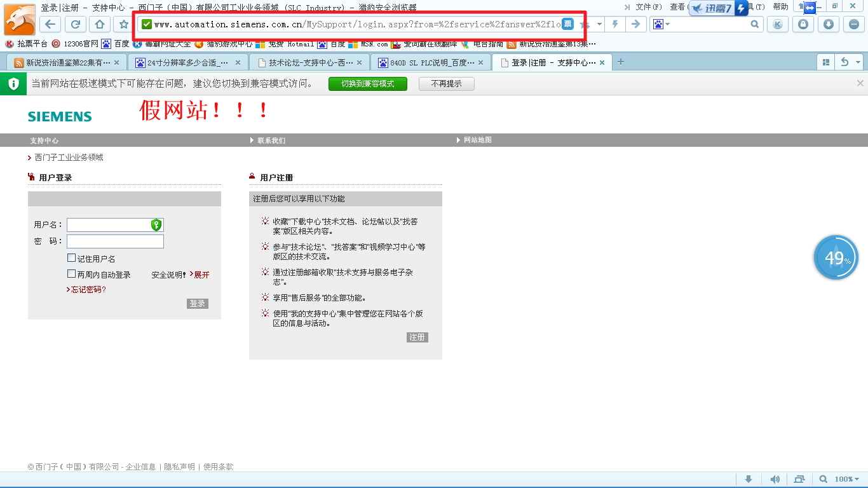Viewport: 868px width, 488px height.
Task: Click the Cheetah browser logo
Action: tap(20, 19)
